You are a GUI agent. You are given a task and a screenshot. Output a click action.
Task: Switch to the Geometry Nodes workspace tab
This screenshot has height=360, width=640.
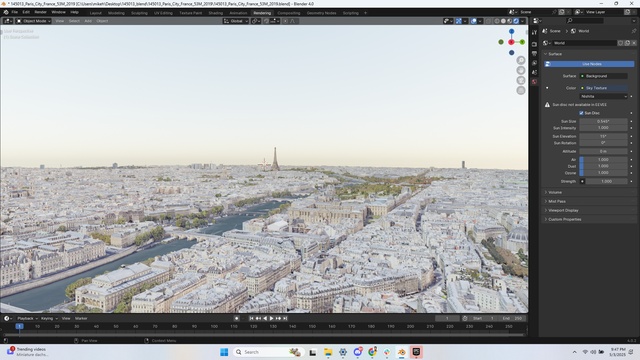click(322, 13)
